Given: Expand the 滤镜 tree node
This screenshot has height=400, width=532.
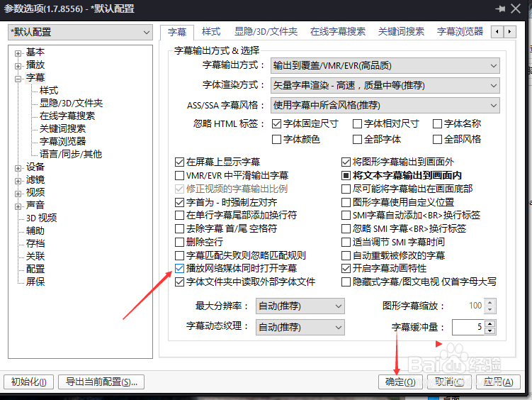Looking at the screenshot, I should [x=18, y=181].
